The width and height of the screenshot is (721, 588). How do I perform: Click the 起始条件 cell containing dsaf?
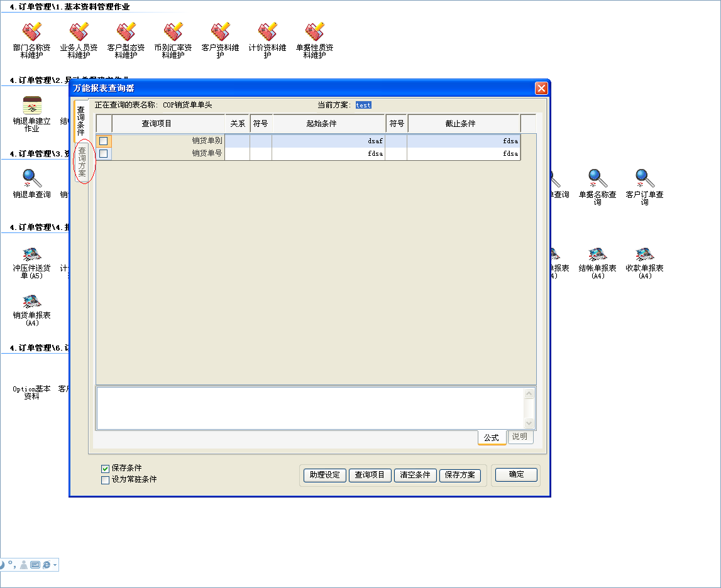pyautogui.click(x=328, y=141)
